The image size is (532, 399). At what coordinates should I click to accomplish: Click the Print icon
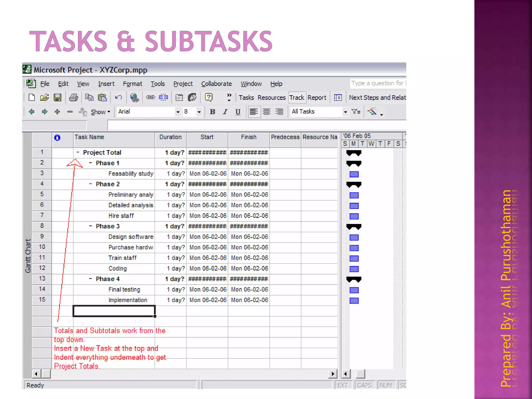tap(74, 98)
